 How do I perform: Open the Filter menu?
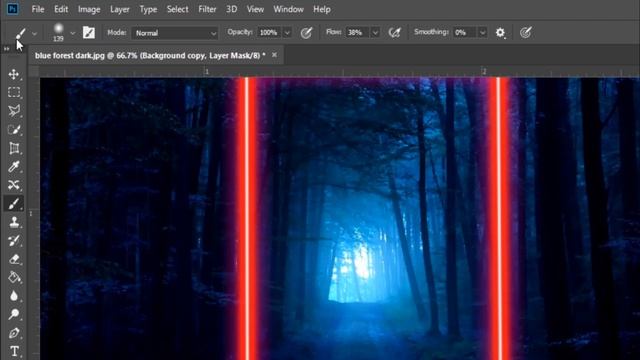pos(207,9)
